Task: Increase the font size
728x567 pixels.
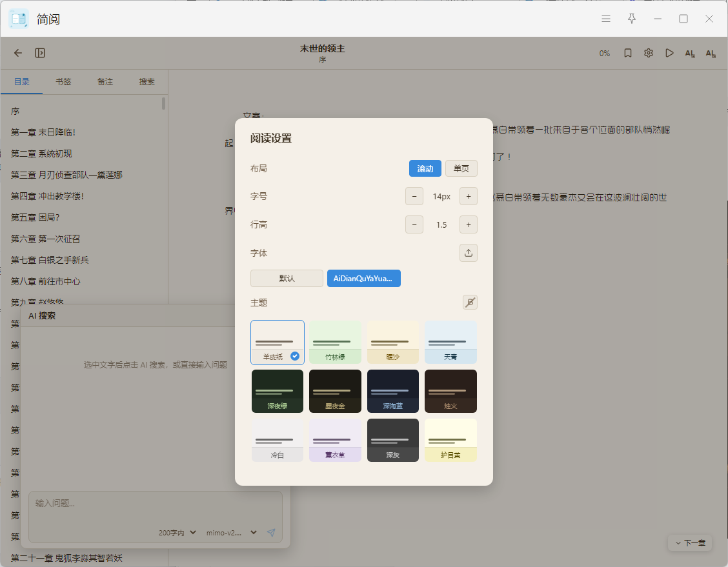Action: [469, 196]
